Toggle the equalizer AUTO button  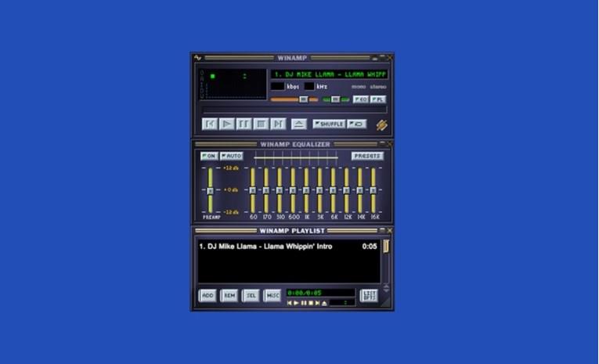point(232,156)
